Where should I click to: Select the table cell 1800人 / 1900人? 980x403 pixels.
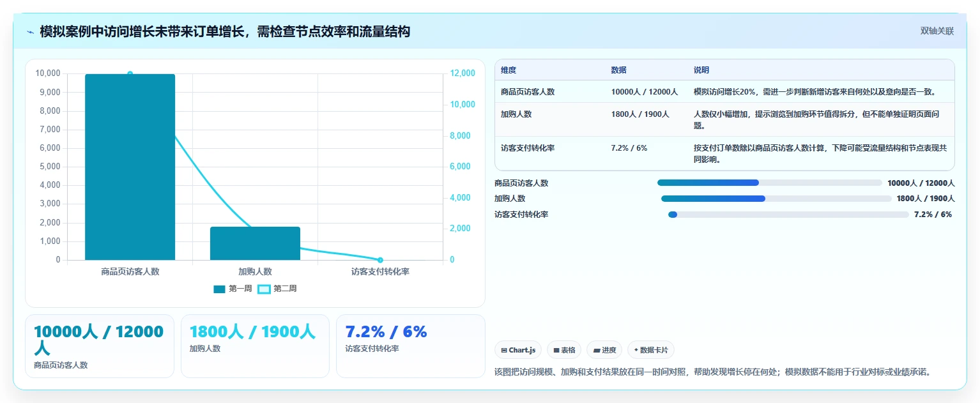(640, 114)
